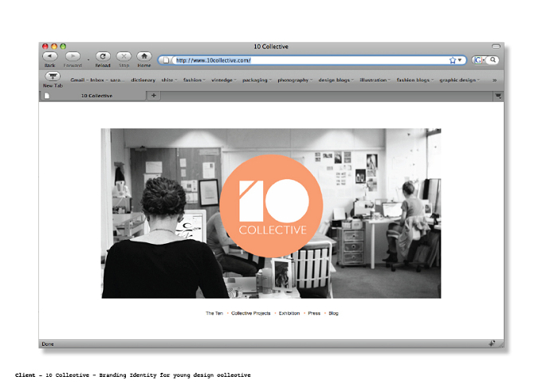Viewport: 542px width, 392px height.
Task: Go to the Blog link
Action: (x=333, y=313)
